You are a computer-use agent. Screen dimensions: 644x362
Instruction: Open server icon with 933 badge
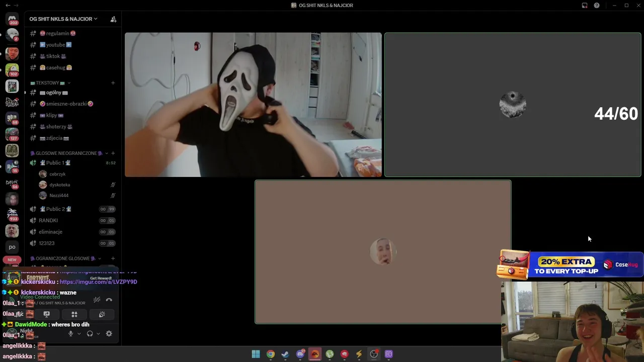coord(12,215)
